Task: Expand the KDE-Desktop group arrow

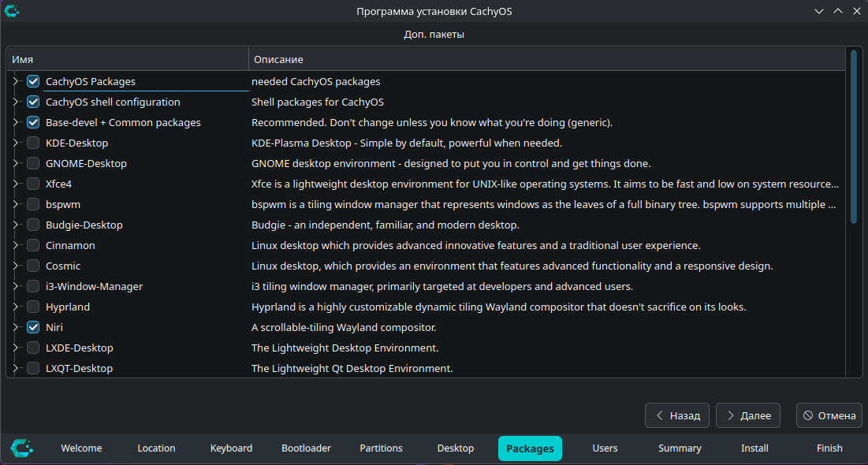Action: pos(16,143)
